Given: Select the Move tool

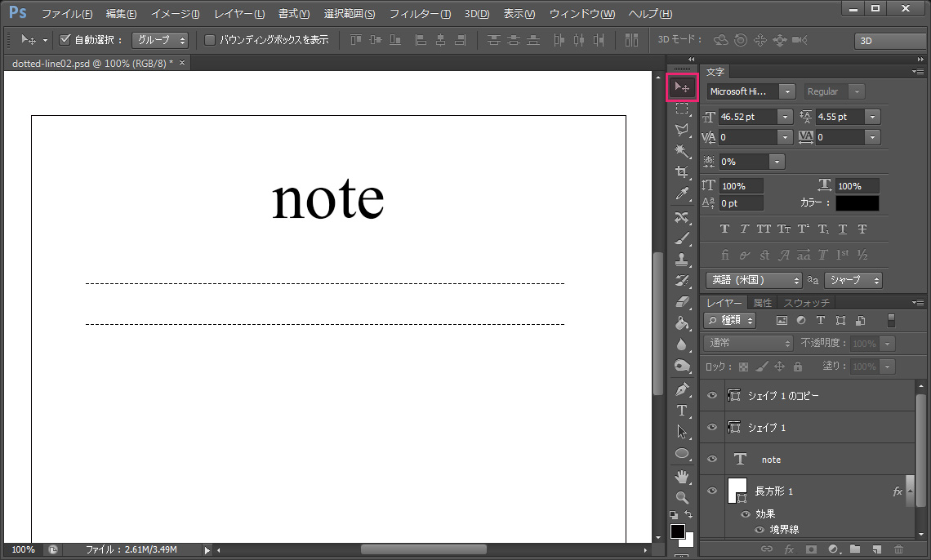Looking at the screenshot, I should 682,87.
